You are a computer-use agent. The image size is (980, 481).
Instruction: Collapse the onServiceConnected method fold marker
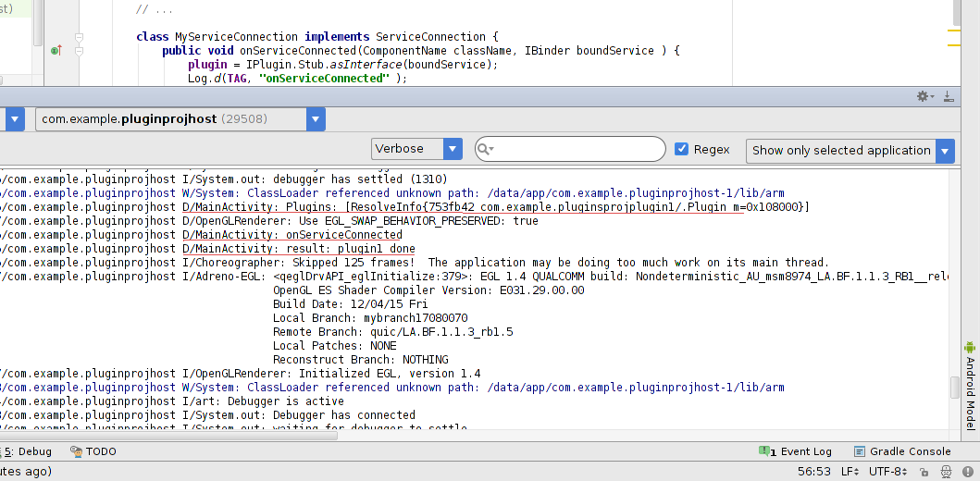point(80,51)
